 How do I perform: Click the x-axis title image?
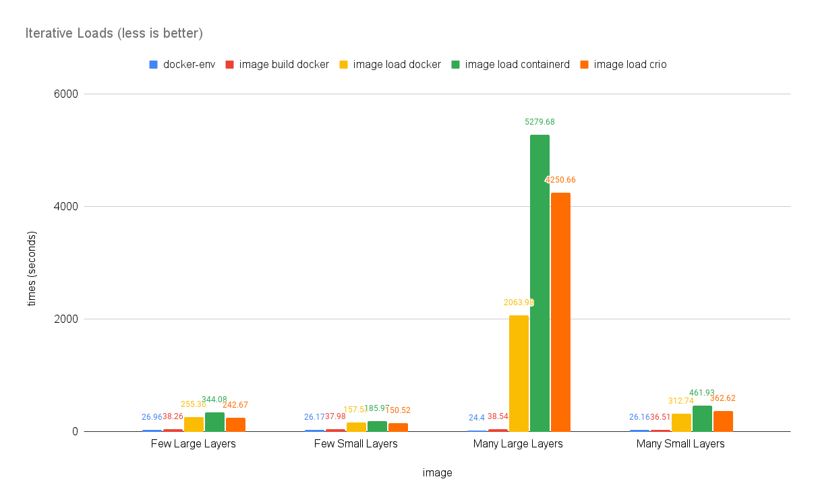[x=437, y=473]
